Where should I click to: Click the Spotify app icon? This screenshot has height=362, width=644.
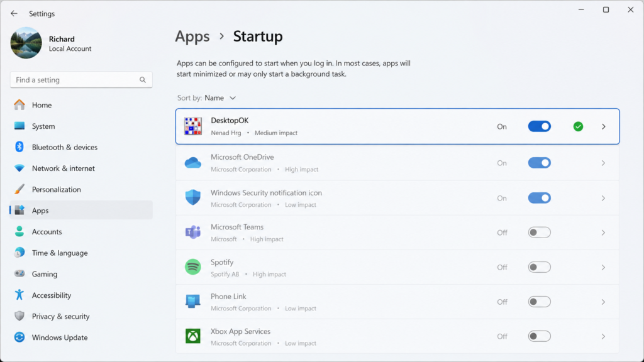[x=193, y=267]
